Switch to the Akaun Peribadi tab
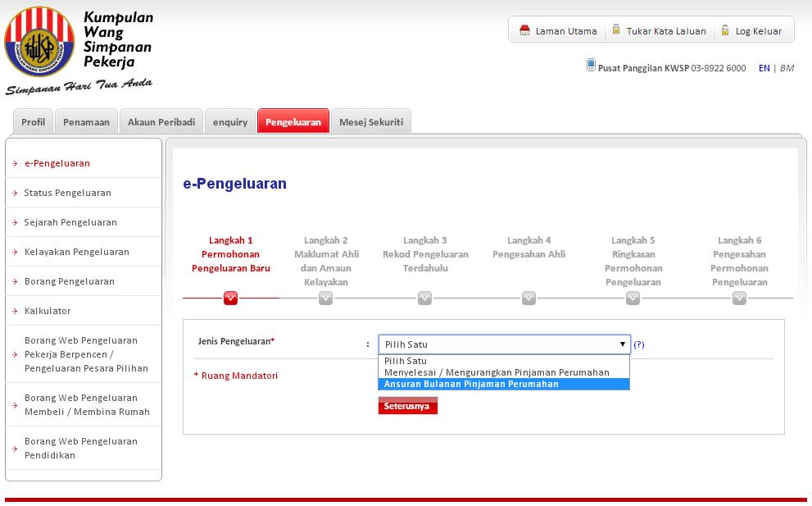 click(x=161, y=121)
